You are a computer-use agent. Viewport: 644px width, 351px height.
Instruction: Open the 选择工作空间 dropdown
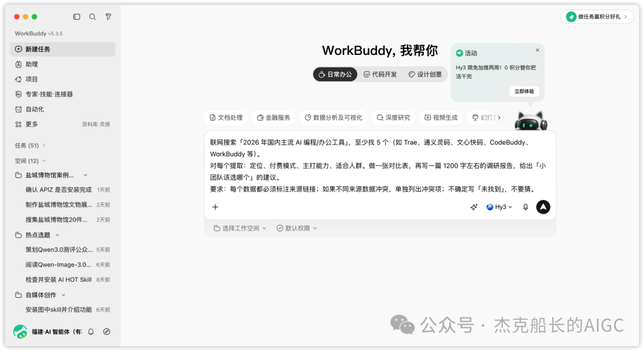240,228
